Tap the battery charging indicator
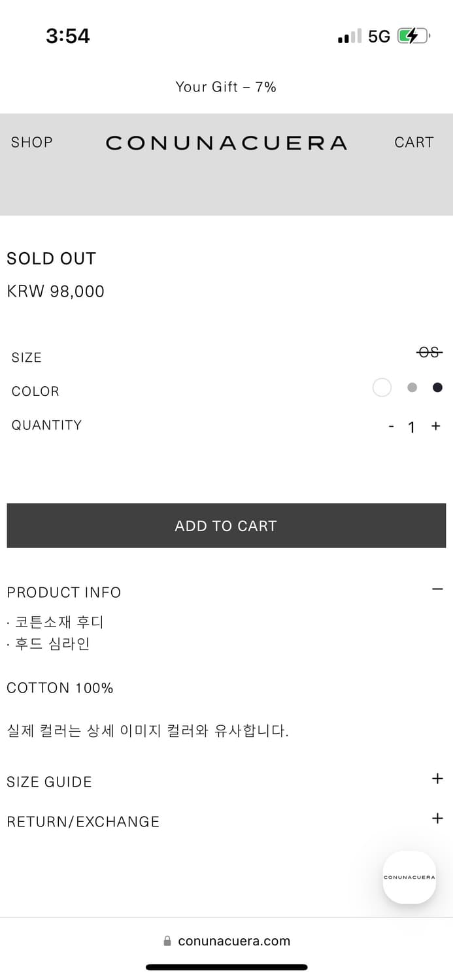 pos(412,37)
